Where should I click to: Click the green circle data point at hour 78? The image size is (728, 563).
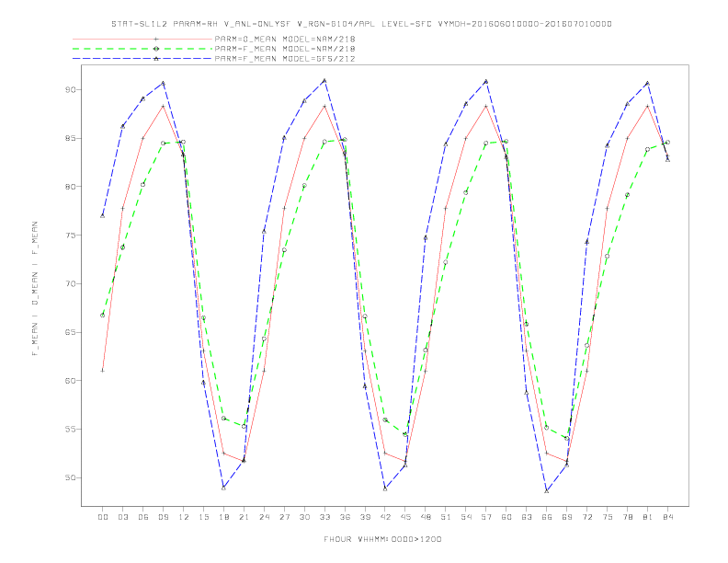[627, 195]
